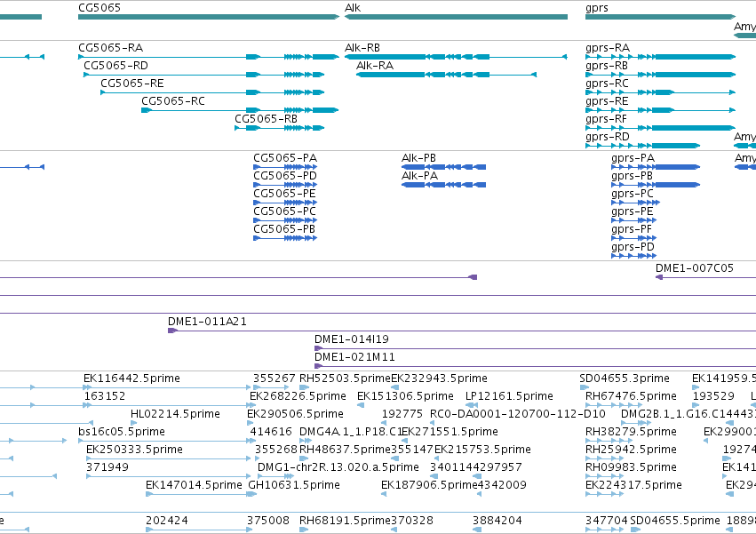Pick the CG5065-PD protein label
The width and height of the screenshot is (756, 534).
(x=285, y=176)
